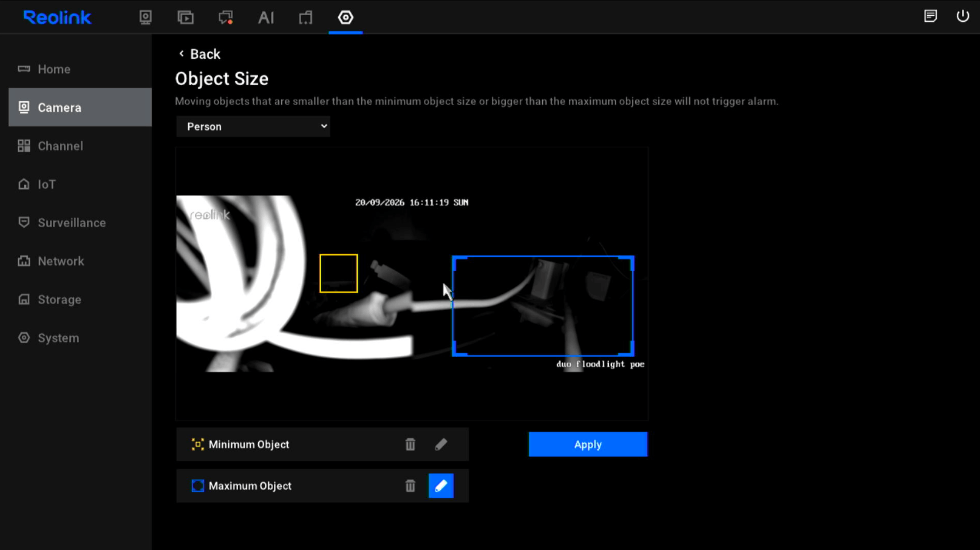Open Storage settings in sidebar
980x550 pixels.
click(80, 299)
